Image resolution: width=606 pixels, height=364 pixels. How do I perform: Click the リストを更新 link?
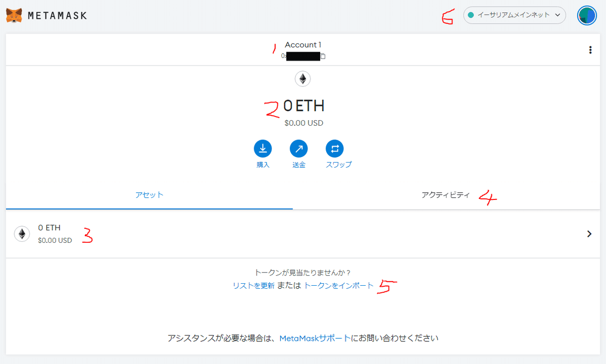[254, 285]
